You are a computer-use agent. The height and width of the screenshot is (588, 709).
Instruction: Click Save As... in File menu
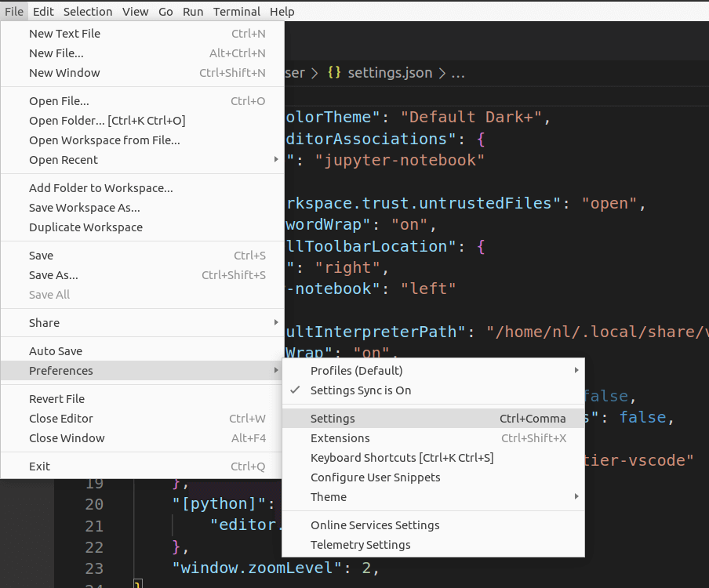click(x=143, y=275)
